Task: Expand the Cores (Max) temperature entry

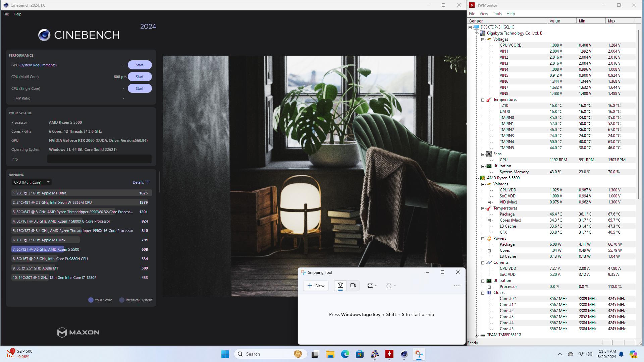Action: [x=489, y=221]
